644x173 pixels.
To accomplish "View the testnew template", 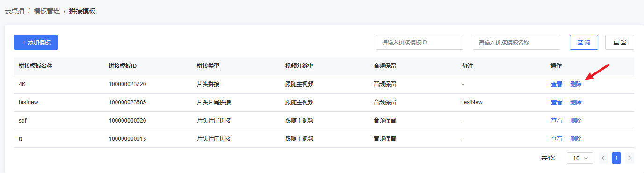I will [557, 102].
